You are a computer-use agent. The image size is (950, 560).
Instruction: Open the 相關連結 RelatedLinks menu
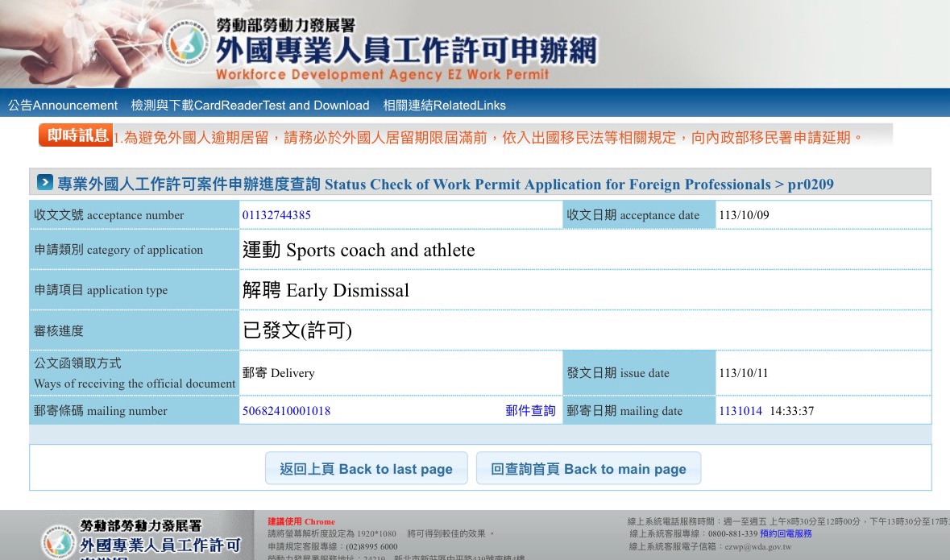(444, 106)
